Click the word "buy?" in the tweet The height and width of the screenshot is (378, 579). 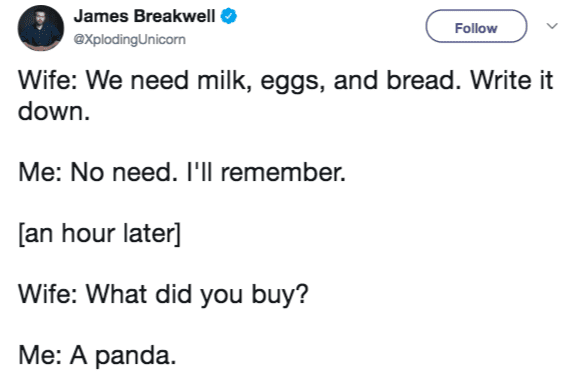click(280, 295)
